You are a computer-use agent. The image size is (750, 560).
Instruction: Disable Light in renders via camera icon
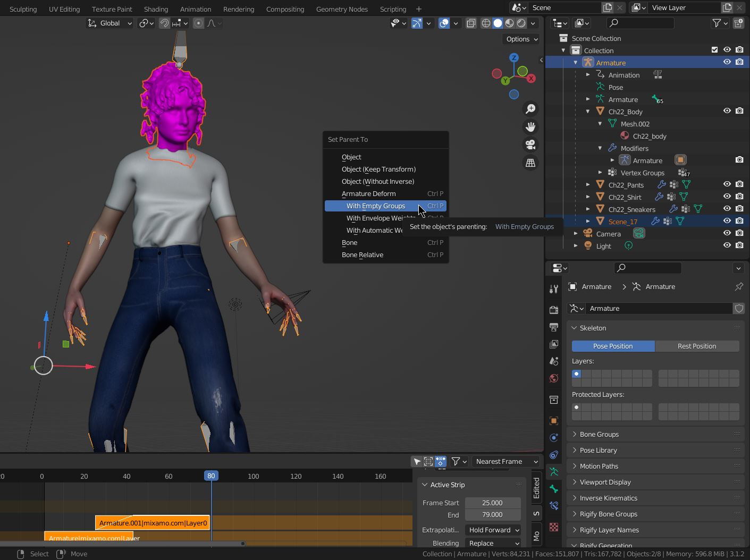tap(739, 245)
